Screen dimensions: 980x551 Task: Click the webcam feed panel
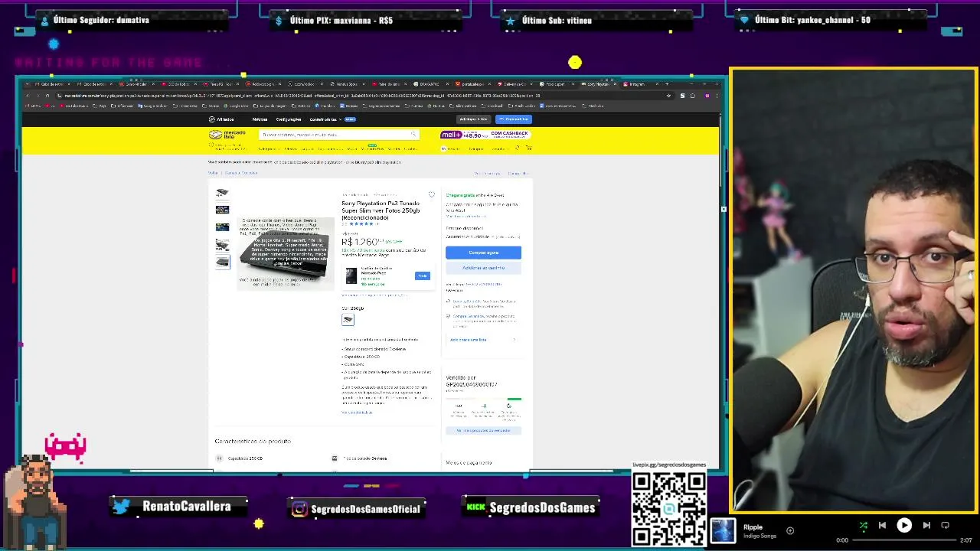coord(853,290)
